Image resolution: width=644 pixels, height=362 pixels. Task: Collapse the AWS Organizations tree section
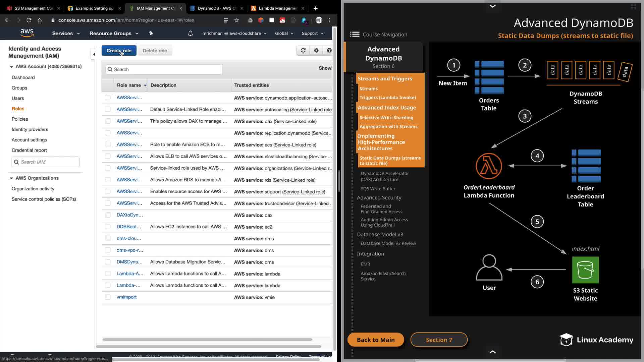point(11,178)
